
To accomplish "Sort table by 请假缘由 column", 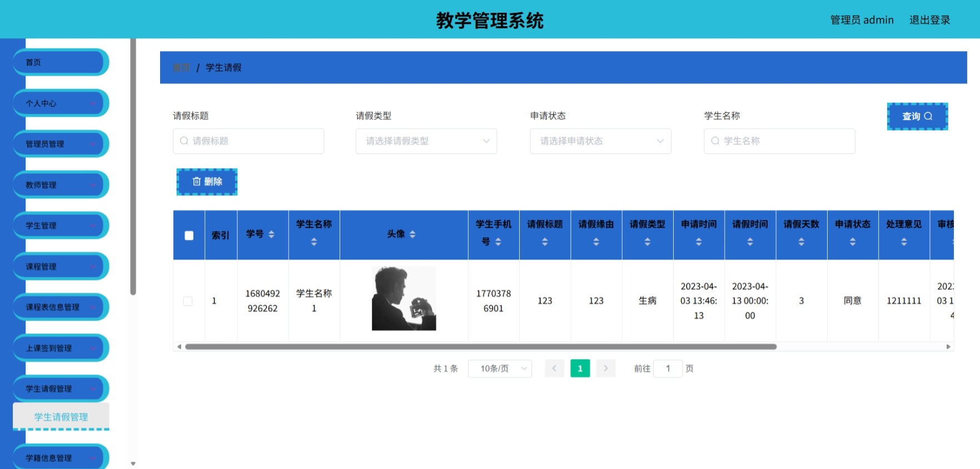I will (x=596, y=242).
